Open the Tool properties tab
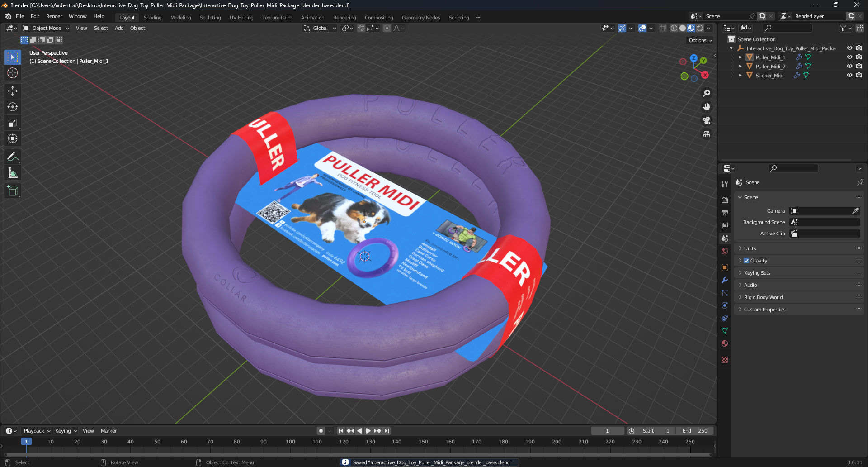Screen dimensions: 868x467 point(725,184)
